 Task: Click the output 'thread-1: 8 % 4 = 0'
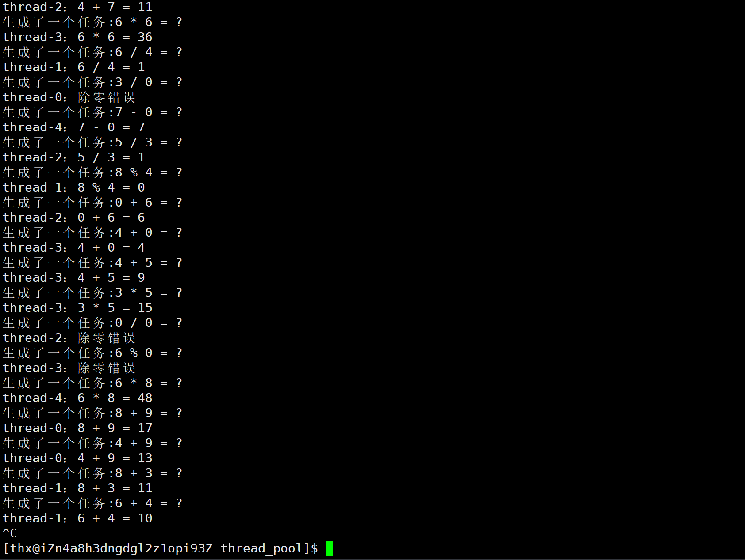click(x=74, y=187)
